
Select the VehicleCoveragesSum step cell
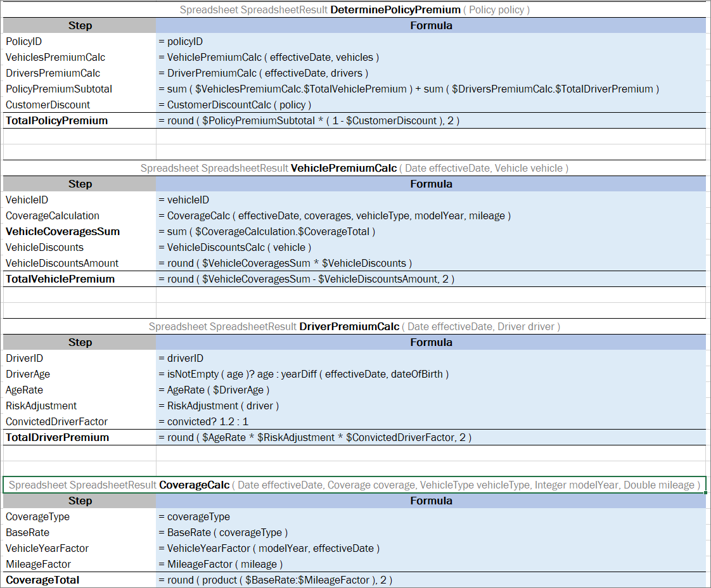[79, 231]
